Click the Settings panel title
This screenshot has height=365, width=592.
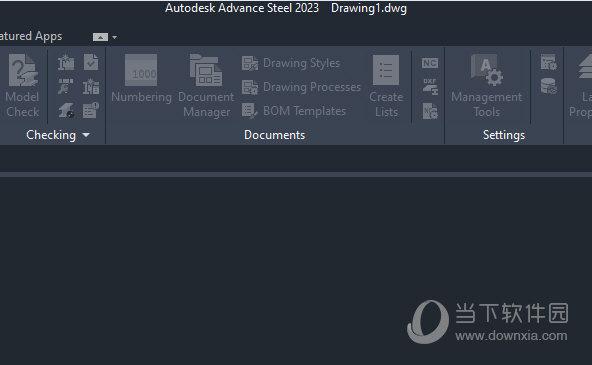click(504, 135)
